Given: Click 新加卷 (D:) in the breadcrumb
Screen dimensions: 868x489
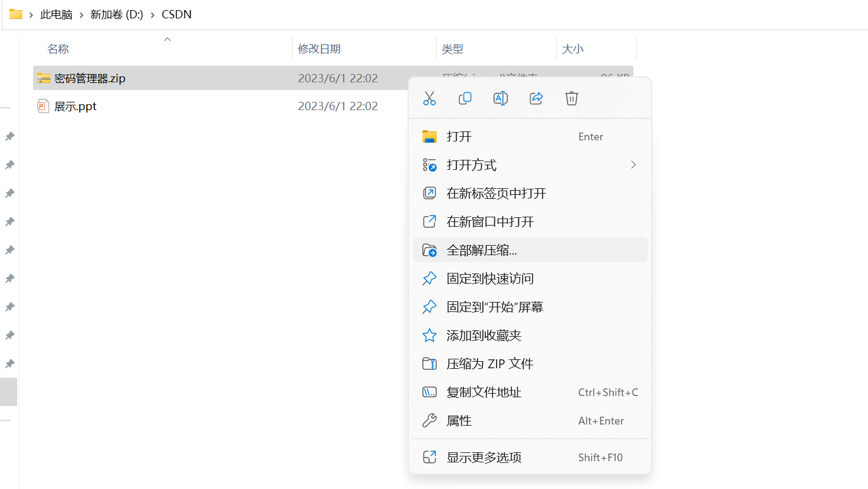Looking at the screenshot, I should pos(117,14).
